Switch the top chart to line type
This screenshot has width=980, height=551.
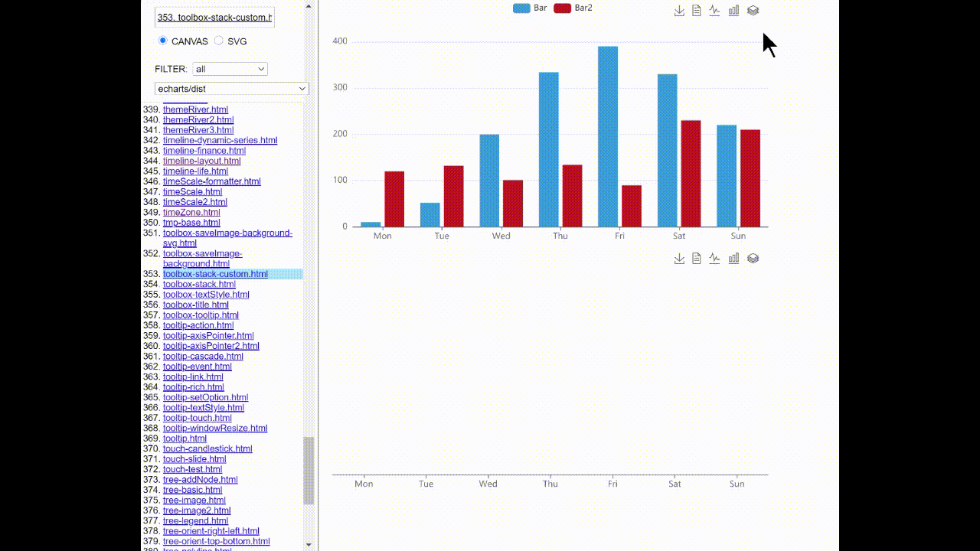click(x=713, y=10)
